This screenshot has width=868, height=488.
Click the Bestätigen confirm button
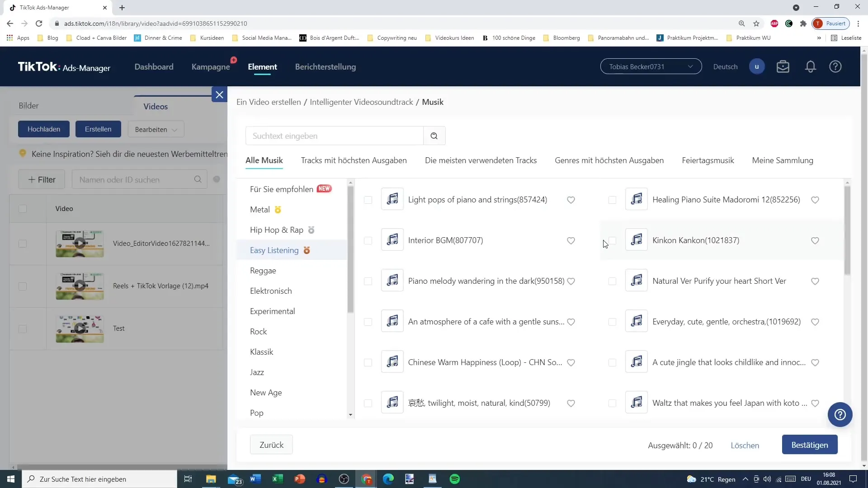810,445
